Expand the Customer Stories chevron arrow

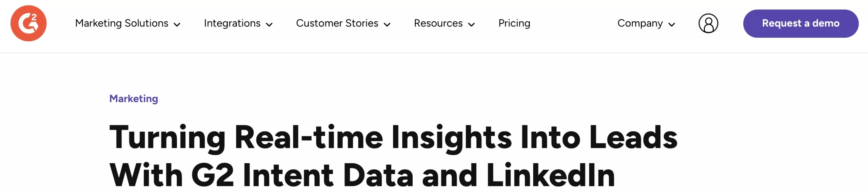387,24
